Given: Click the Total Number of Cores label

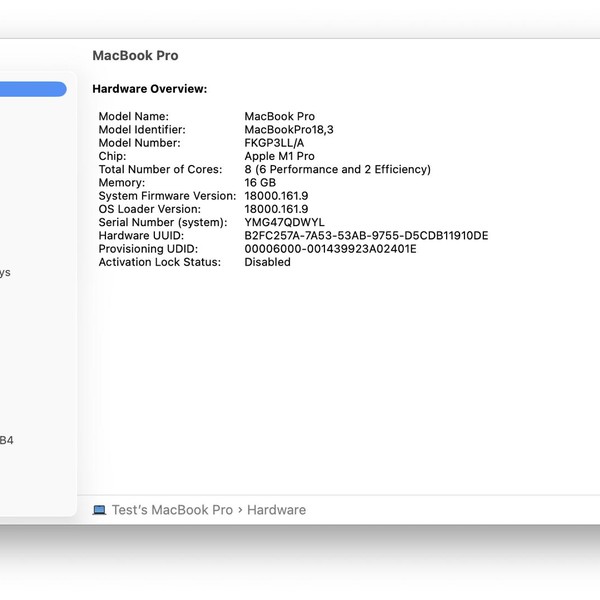Looking at the screenshot, I should coord(160,170).
